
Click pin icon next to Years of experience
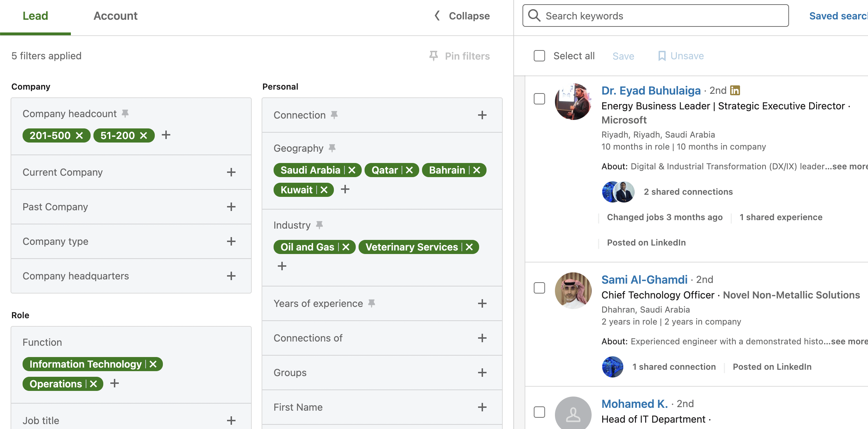[372, 303]
